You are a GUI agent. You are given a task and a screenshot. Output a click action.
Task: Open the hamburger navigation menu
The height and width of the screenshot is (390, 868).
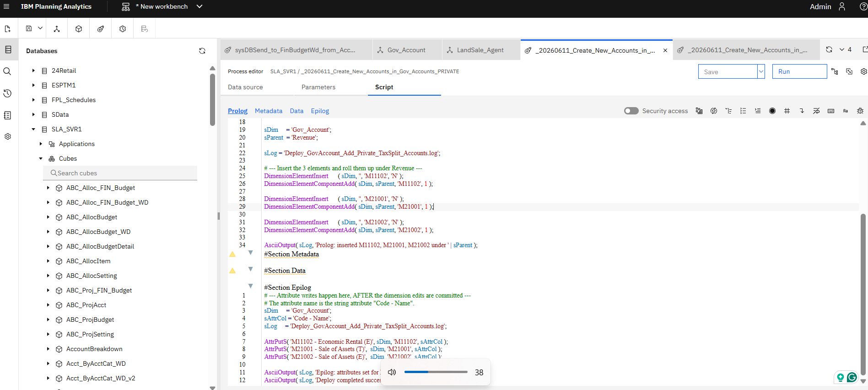(x=6, y=6)
